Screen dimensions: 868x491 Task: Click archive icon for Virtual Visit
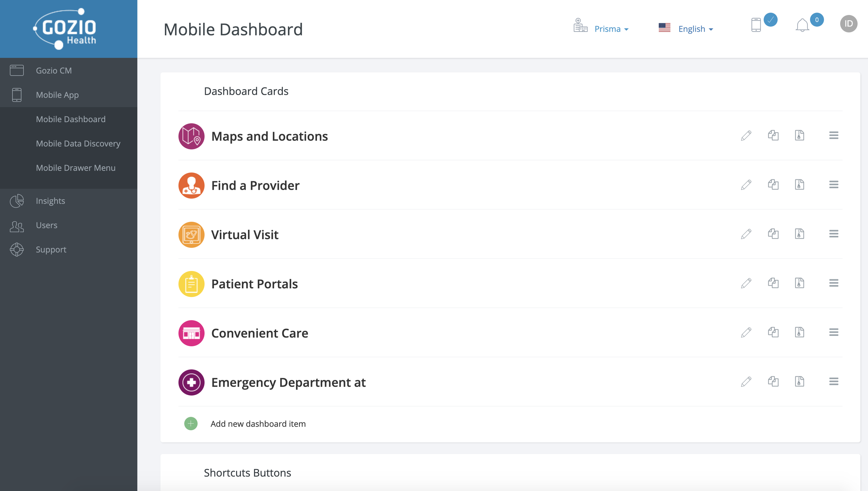[x=799, y=234]
